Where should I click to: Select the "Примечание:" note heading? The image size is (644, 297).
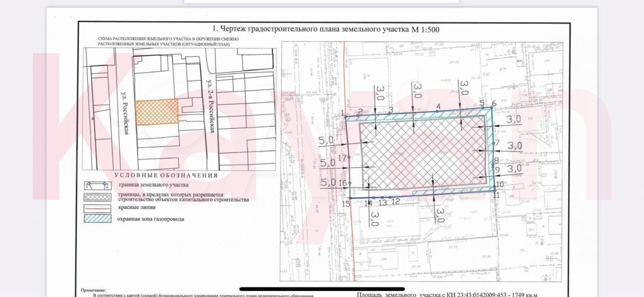[93, 290]
